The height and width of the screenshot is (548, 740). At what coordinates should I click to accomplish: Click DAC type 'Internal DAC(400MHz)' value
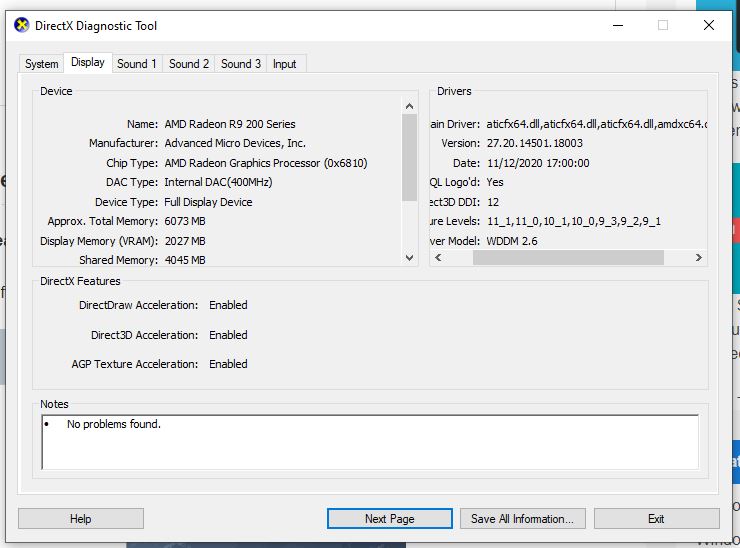pyautogui.click(x=218, y=182)
